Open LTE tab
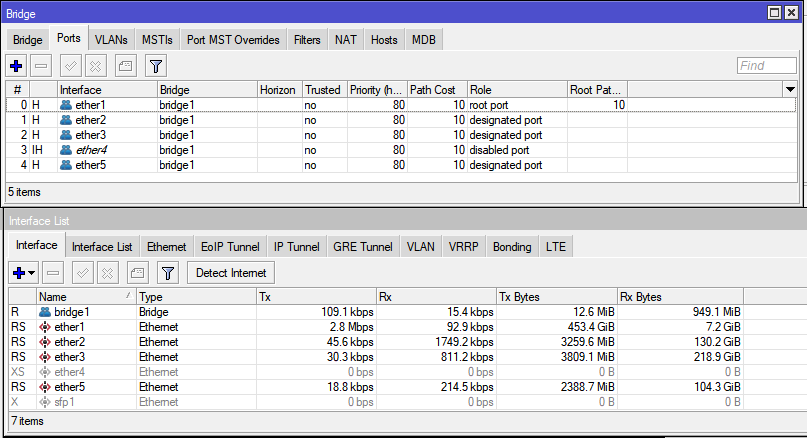This screenshot has height=438, width=807. [556, 247]
